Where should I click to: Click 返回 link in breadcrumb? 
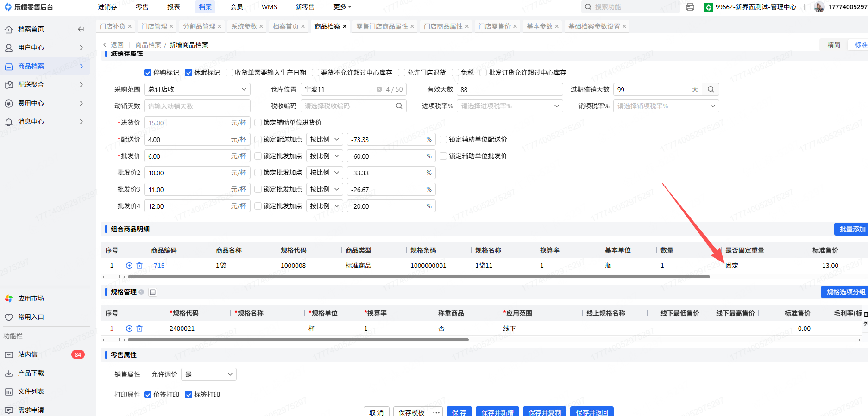point(117,45)
